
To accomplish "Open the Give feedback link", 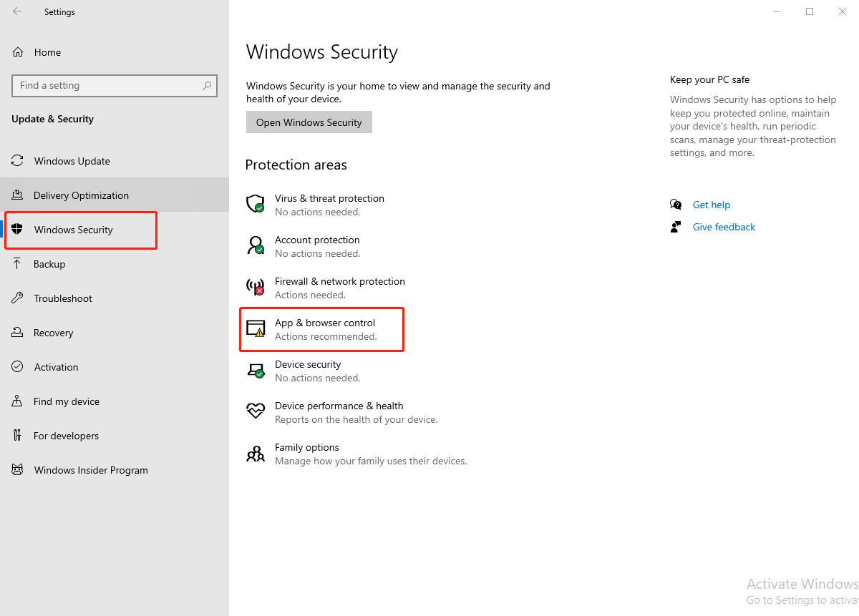I will click(x=724, y=227).
